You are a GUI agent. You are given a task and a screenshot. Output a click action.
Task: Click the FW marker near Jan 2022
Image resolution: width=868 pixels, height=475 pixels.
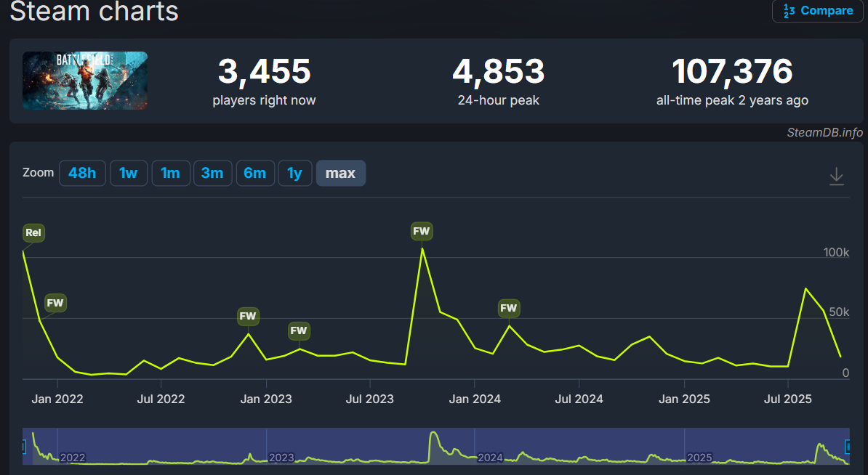coord(55,303)
